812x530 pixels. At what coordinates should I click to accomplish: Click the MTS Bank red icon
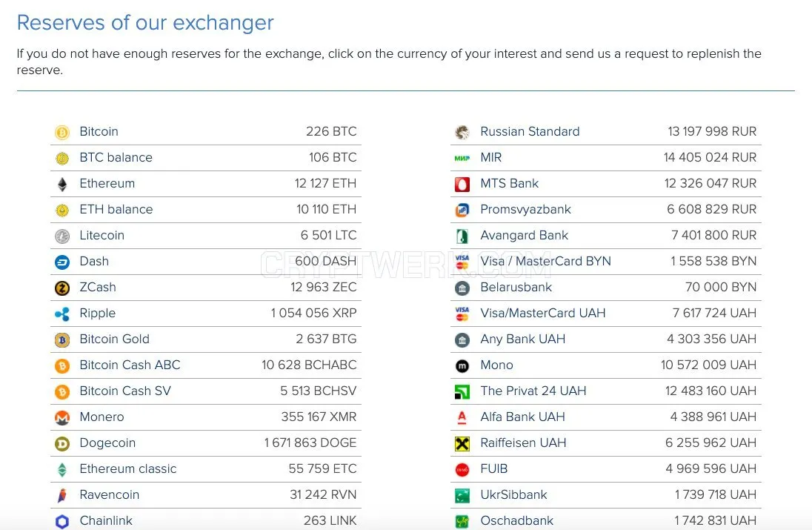(462, 185)
